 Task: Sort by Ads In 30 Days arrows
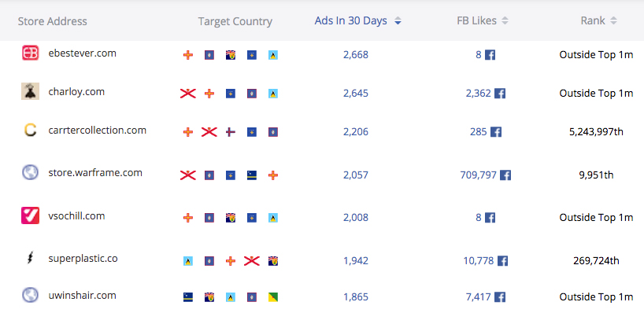coord(398,21)
